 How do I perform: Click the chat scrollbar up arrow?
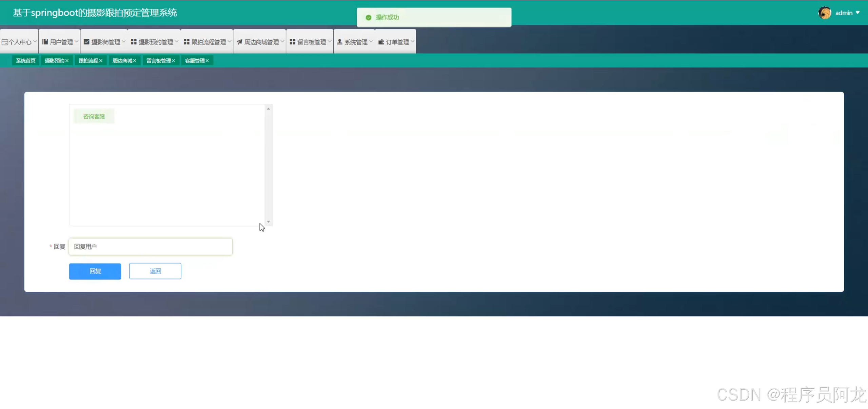pos(268,109)
